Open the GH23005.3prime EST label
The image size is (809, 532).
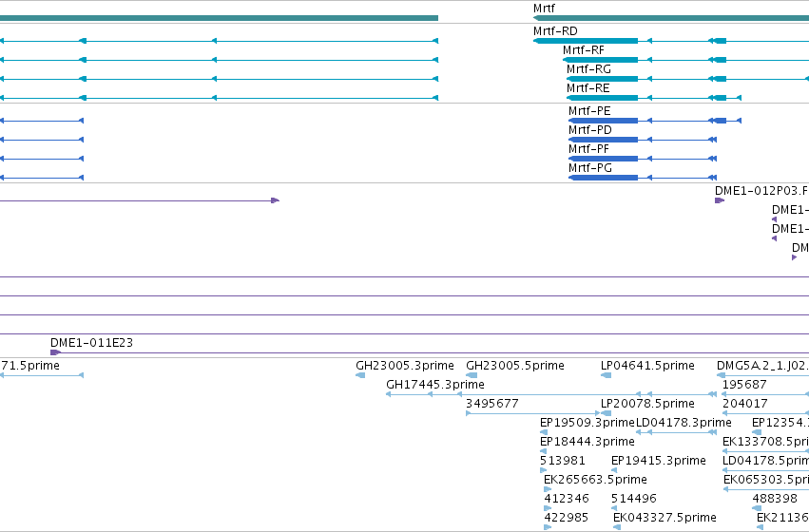pyautogui.click(x=405, y=366)
